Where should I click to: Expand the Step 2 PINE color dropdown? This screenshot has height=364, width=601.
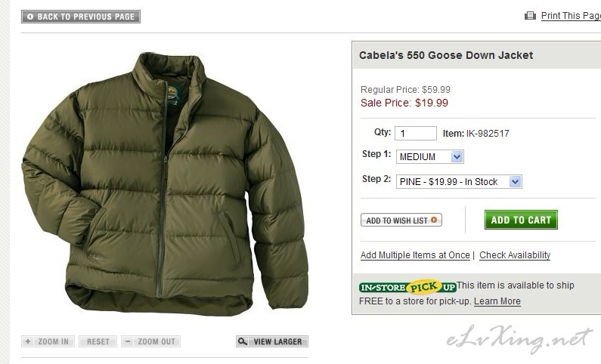(459, 182)
